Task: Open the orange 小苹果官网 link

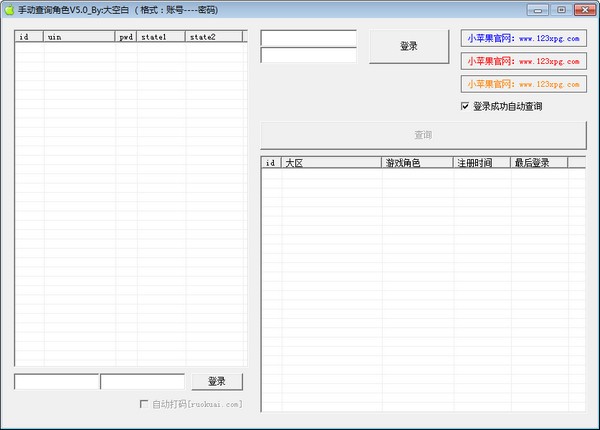Action: 523,84
